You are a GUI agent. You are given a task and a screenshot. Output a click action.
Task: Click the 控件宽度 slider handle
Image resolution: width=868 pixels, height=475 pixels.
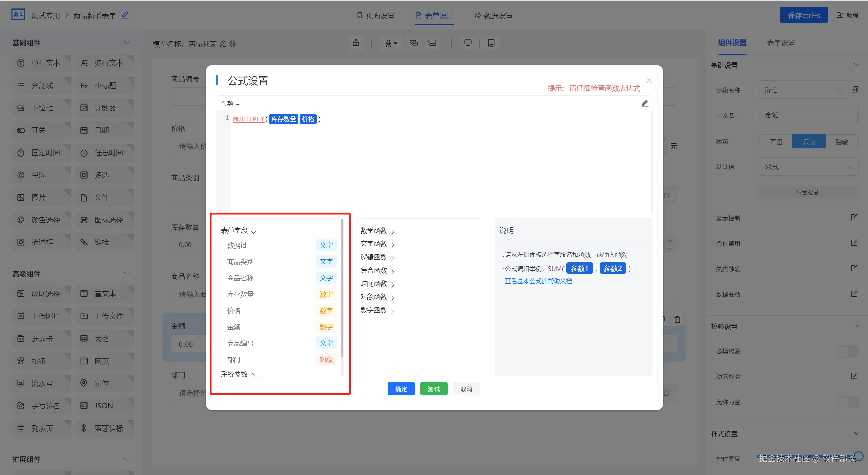click(x=859, y=456)
